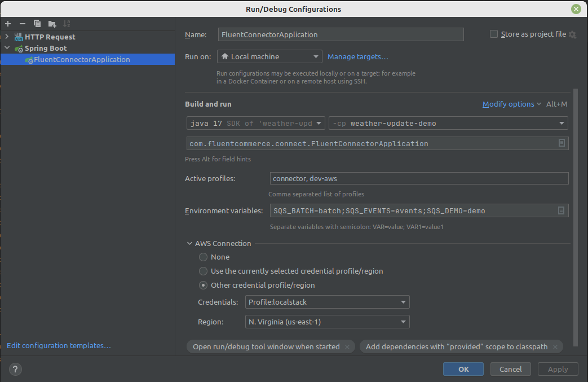This screenshot has height=382, width=588.
Task: Open the Run on Local machine dropdown
Action: coord(269,57)
